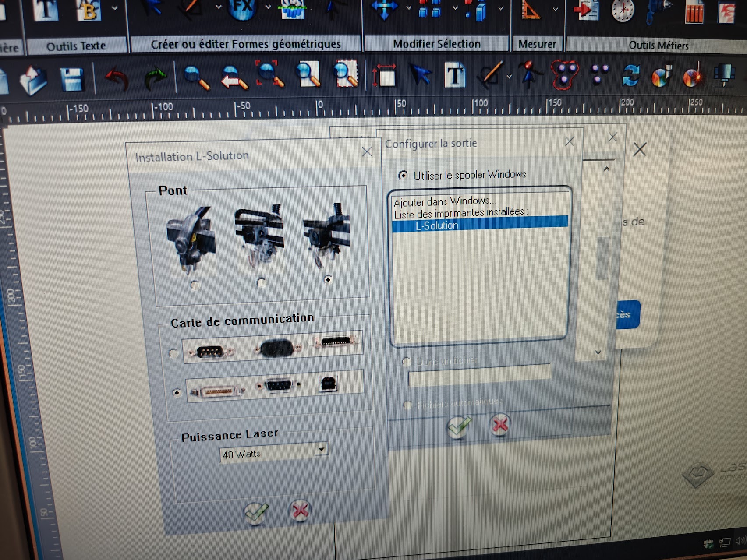This screenshot has height=560, width=747.
Task: Click the scroll down arrow behind dialog
Action: [x=598, y=352]
